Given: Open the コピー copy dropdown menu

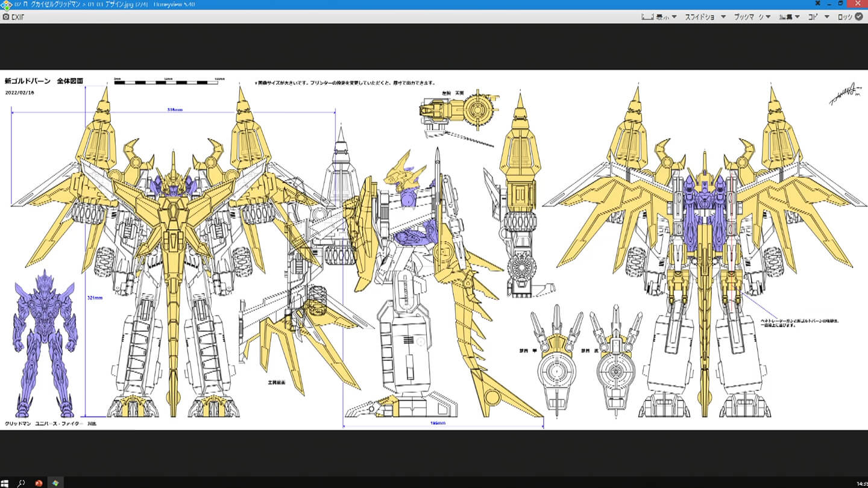Looking at the screenshot, I should (819, 17).
